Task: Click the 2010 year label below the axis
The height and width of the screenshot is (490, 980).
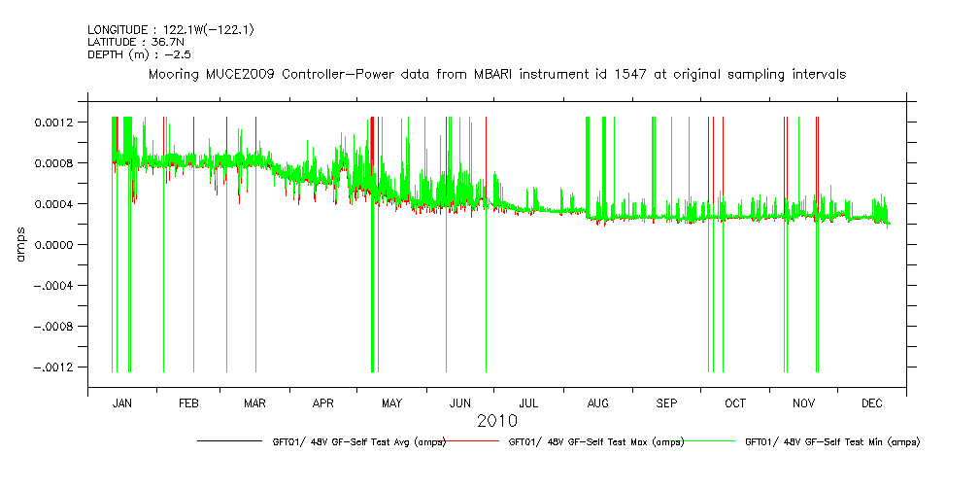Action: point(496,421)
